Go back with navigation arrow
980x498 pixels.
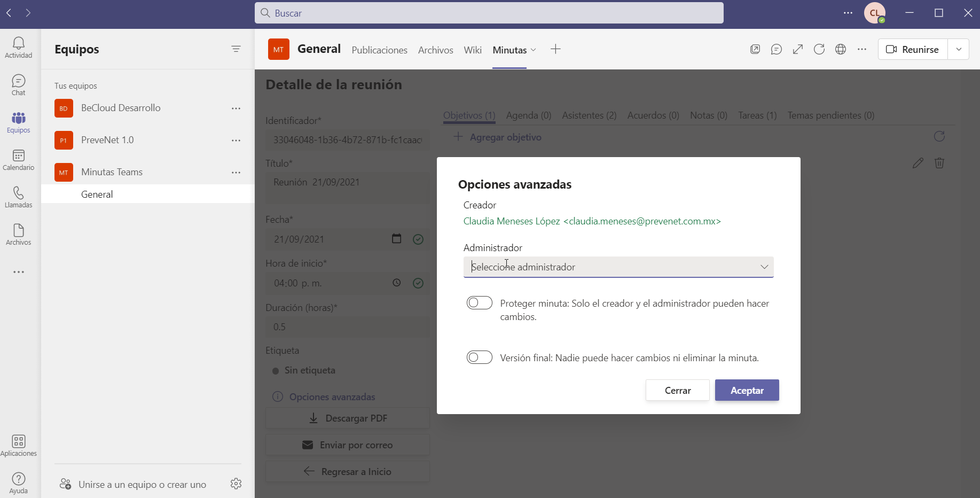click(x=9, y=13)
